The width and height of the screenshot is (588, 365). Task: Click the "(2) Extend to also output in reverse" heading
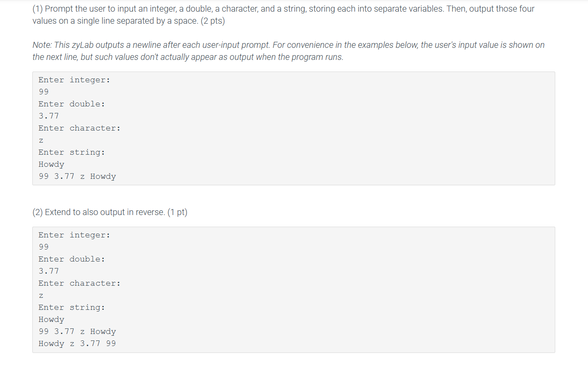(110, 212)
